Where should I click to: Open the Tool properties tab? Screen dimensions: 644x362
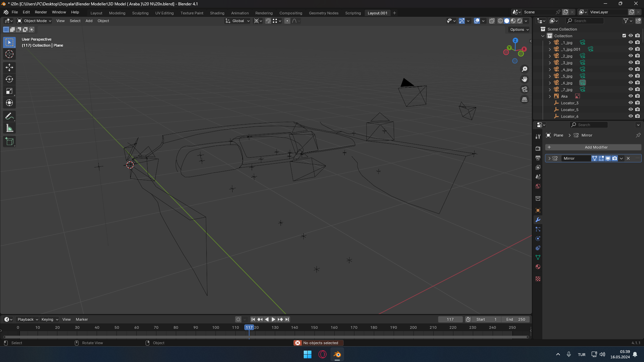538,137
